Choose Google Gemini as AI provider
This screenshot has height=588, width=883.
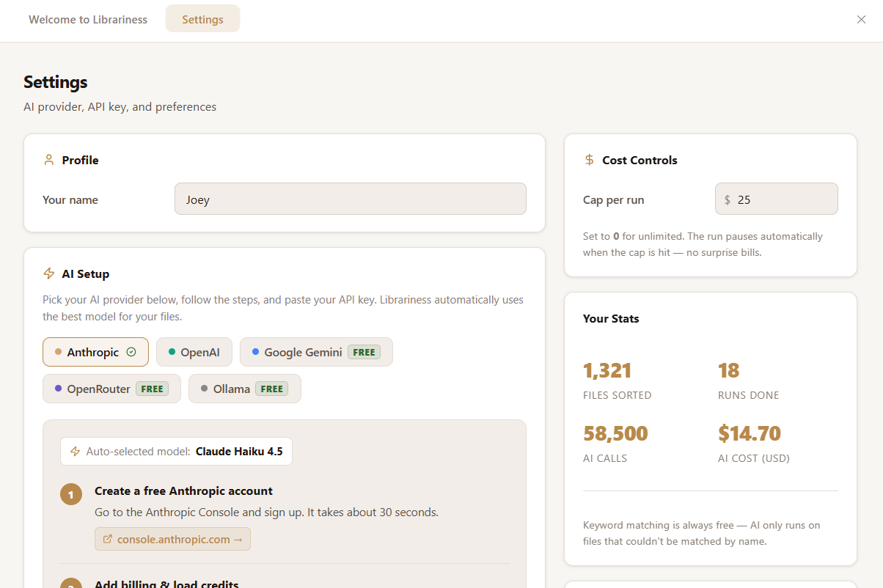[x=316, y=352]
